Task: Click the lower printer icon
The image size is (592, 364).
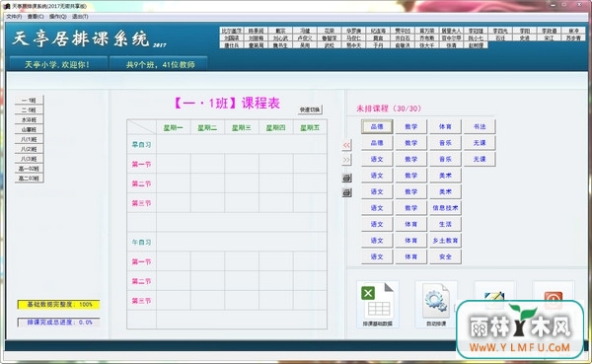Action: pos(347,192)
